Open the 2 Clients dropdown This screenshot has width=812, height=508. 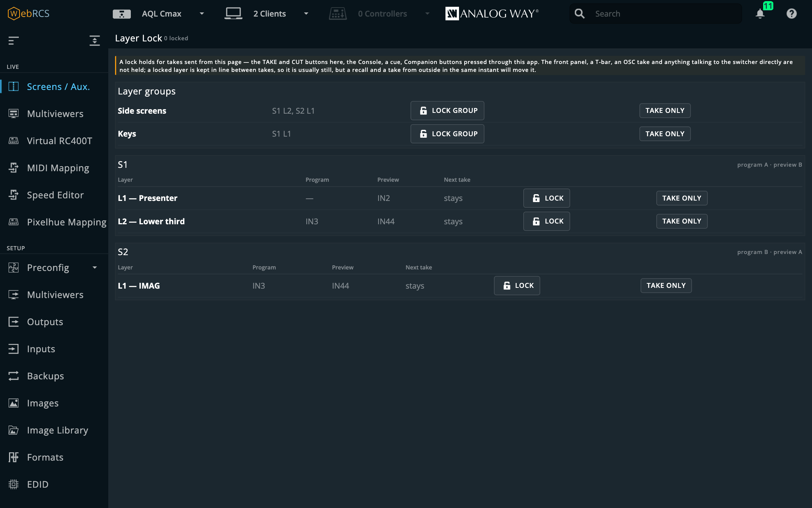[x=306, y=14]
